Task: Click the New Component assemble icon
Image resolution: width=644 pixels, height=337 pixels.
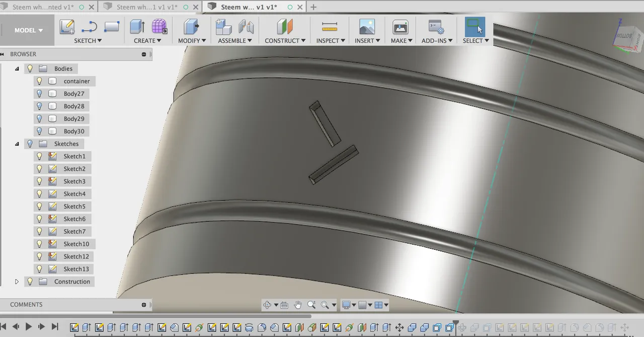Action: click(223, 27)
